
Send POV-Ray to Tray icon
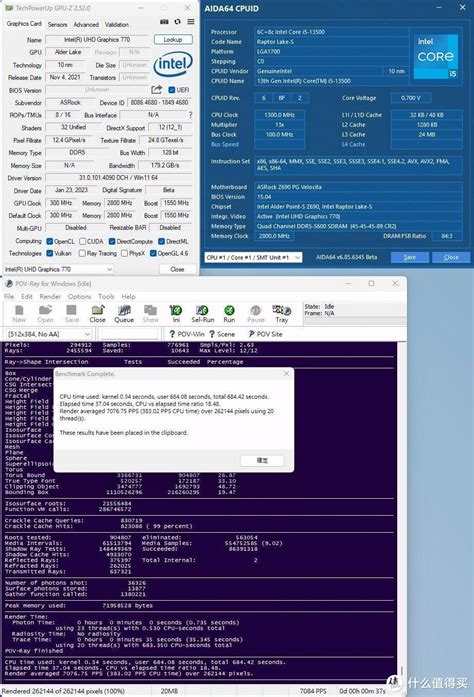281,313
